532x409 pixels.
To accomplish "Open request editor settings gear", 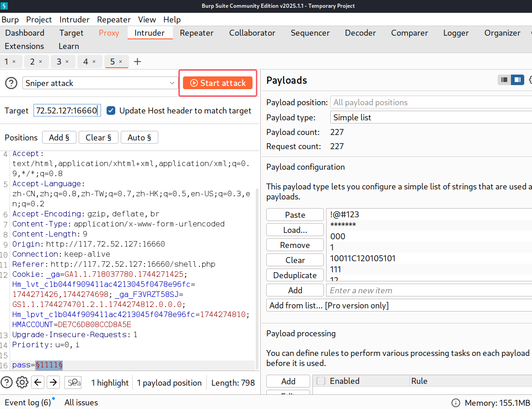I will pos(22,382).
